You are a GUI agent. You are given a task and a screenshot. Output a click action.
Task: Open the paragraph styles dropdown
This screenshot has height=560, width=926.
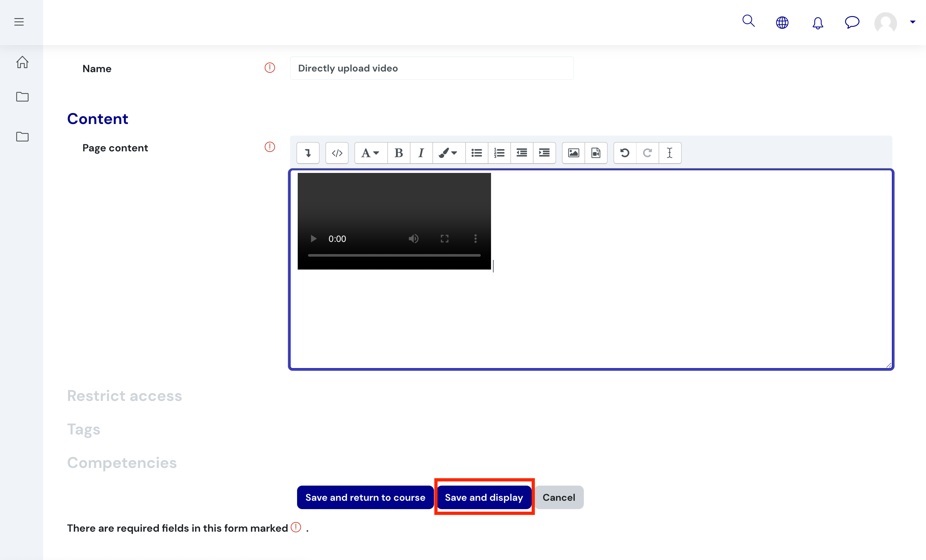click(x=371, y=153)
